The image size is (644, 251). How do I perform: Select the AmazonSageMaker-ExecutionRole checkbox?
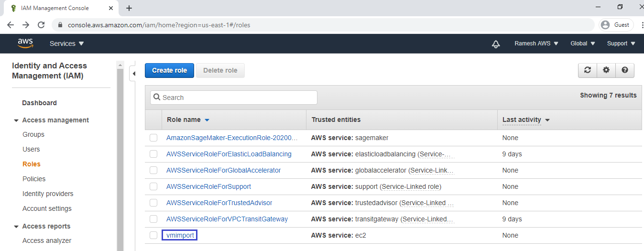(x=153, y=138)
